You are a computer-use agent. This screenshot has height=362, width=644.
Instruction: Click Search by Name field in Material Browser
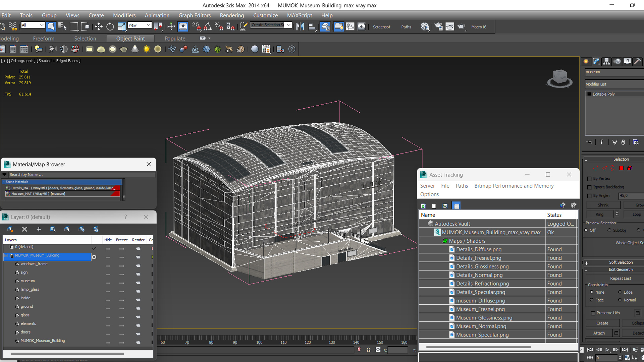(80, 175)
